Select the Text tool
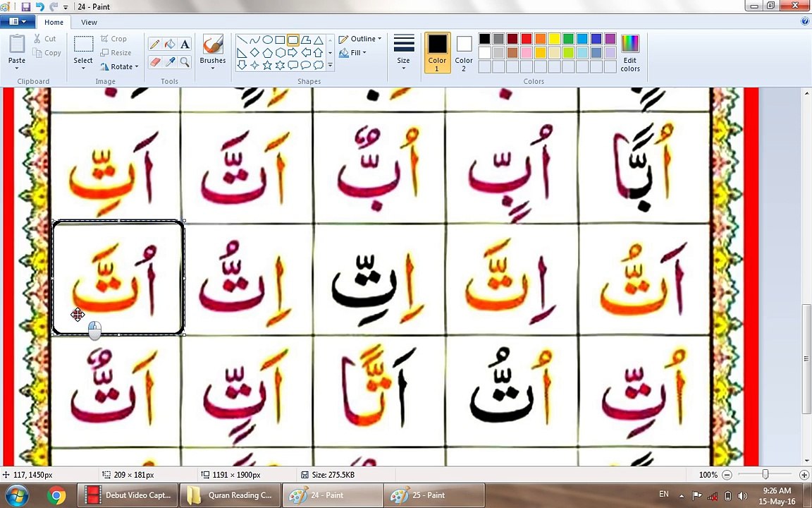Screen dimensions: 812x508 point(185,44)
